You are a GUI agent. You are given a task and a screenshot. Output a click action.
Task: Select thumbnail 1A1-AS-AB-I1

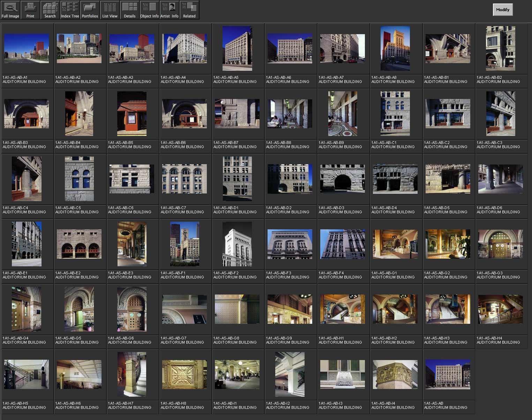click(x=237, y=374)
